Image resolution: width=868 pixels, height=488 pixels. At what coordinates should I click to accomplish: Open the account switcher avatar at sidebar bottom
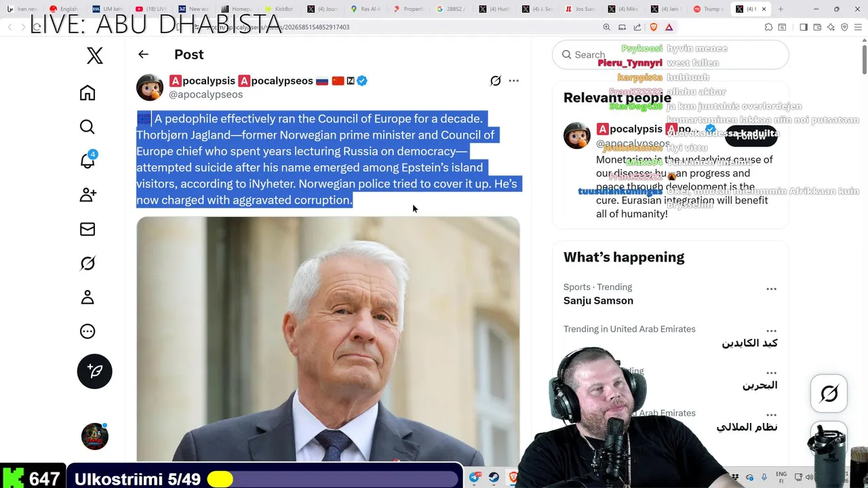[x=95, y=436]
